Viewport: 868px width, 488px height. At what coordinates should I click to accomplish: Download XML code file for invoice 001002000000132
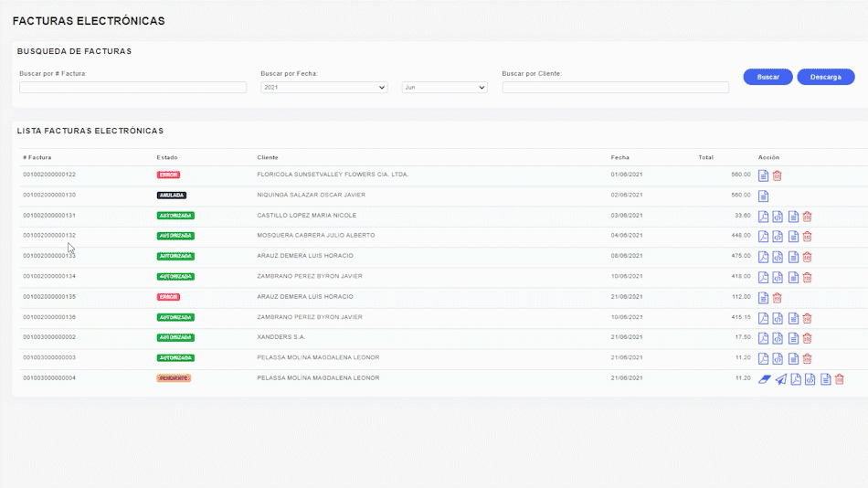tap(778, 237)
